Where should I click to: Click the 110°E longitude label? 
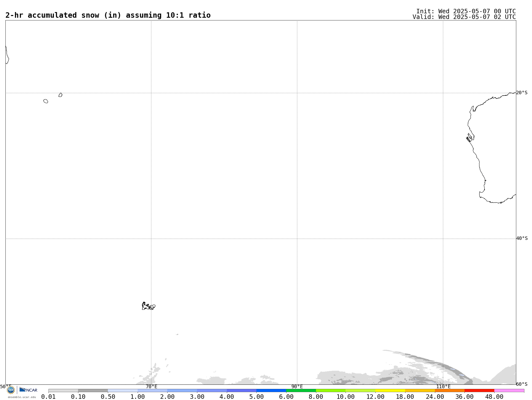443,386
